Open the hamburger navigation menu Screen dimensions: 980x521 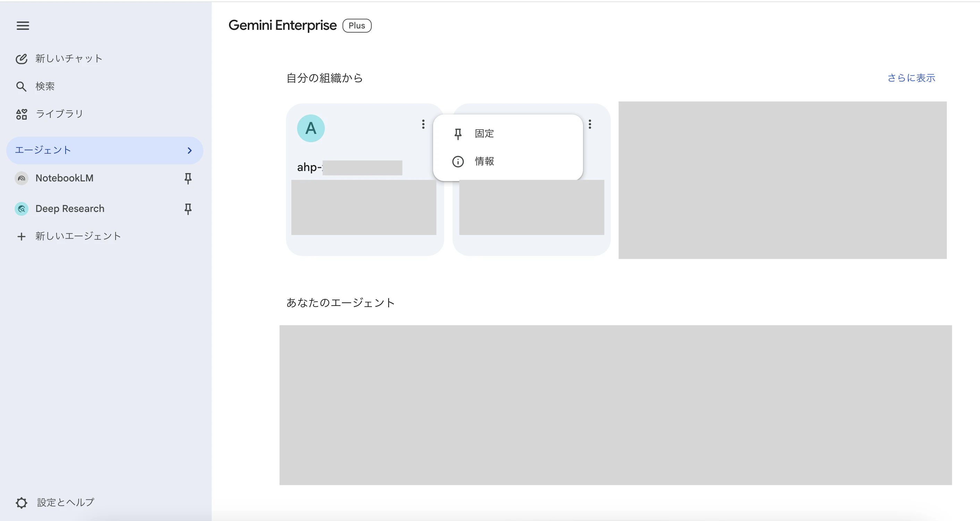tap(23, 25)
